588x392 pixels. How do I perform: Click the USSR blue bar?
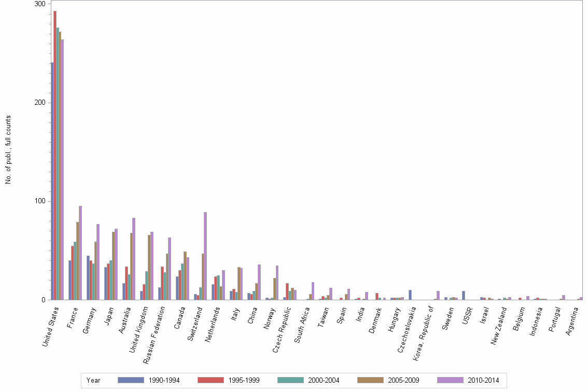point(464,296)
